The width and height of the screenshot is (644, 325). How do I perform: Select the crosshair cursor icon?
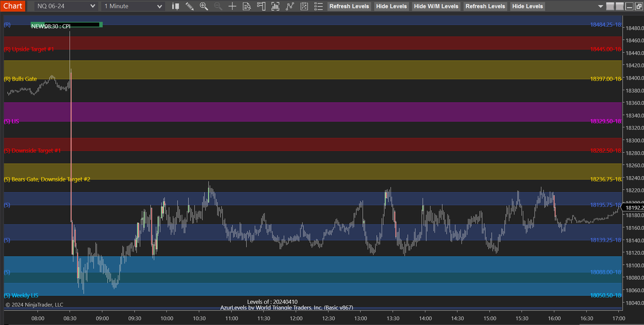[x=232, y=6]
